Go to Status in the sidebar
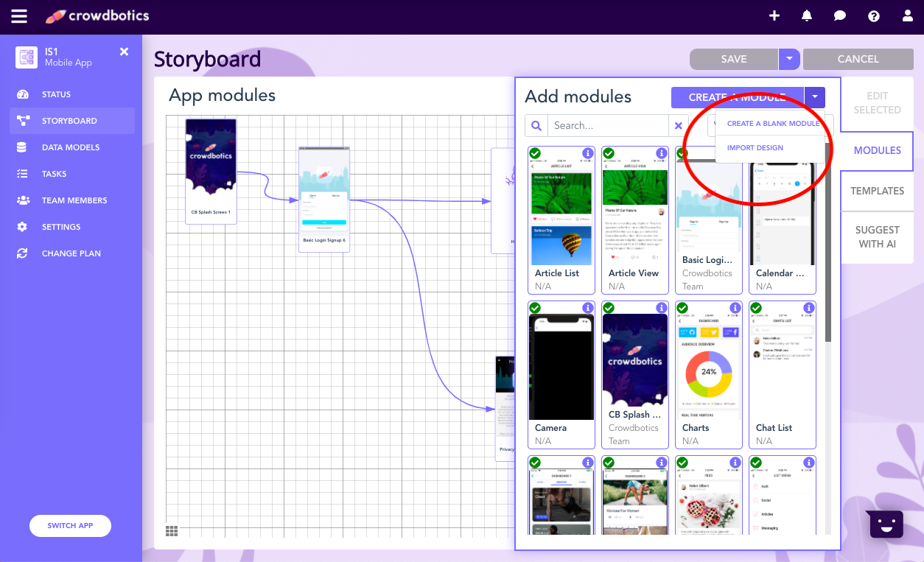 coord(71,94)
